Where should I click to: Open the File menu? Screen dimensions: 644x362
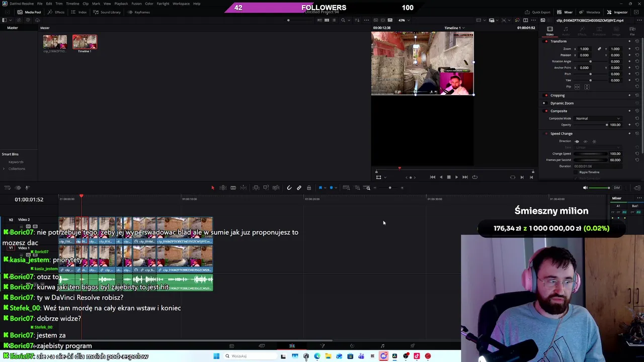(x=39, y=4)
